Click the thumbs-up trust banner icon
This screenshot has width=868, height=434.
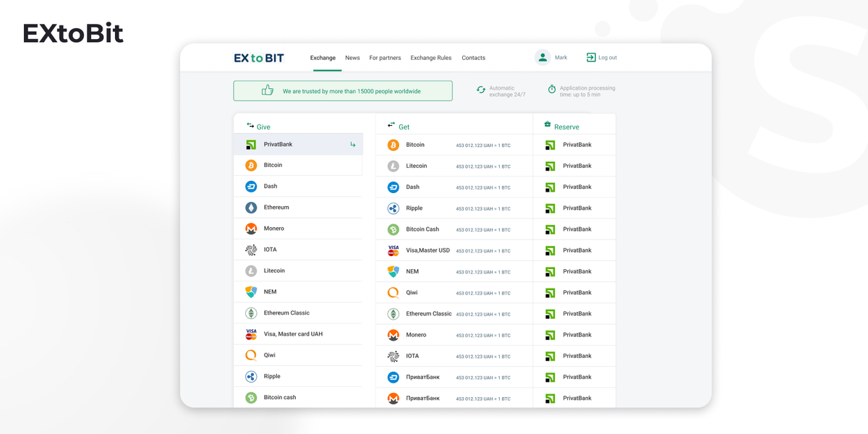[268, 90]
